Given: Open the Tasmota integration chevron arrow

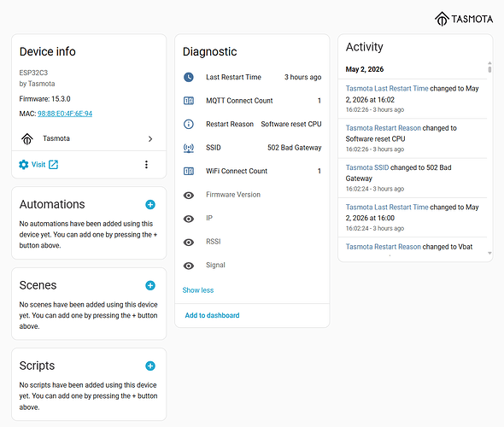Looking at the screenshot, I should pyautogui.click(x=150, y=139).
